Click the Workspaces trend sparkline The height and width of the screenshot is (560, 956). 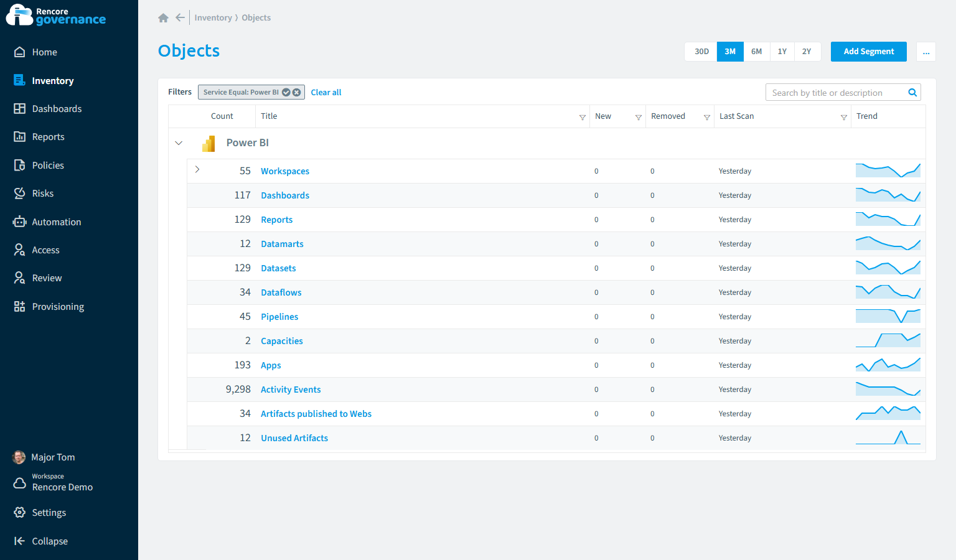tap(888, 170)
